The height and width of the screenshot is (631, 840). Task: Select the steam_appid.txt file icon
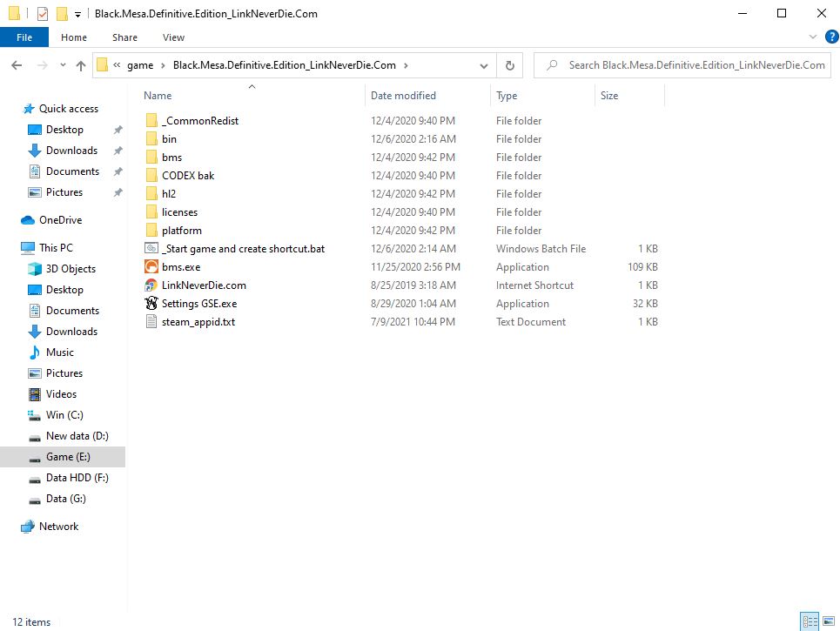pyautogui.click(x=151, y=322)
